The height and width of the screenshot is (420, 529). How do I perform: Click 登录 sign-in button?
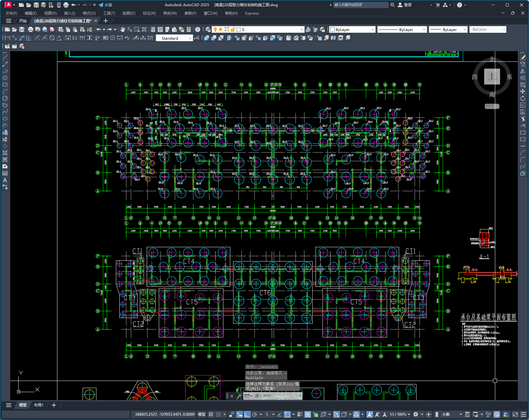point(405,5)
